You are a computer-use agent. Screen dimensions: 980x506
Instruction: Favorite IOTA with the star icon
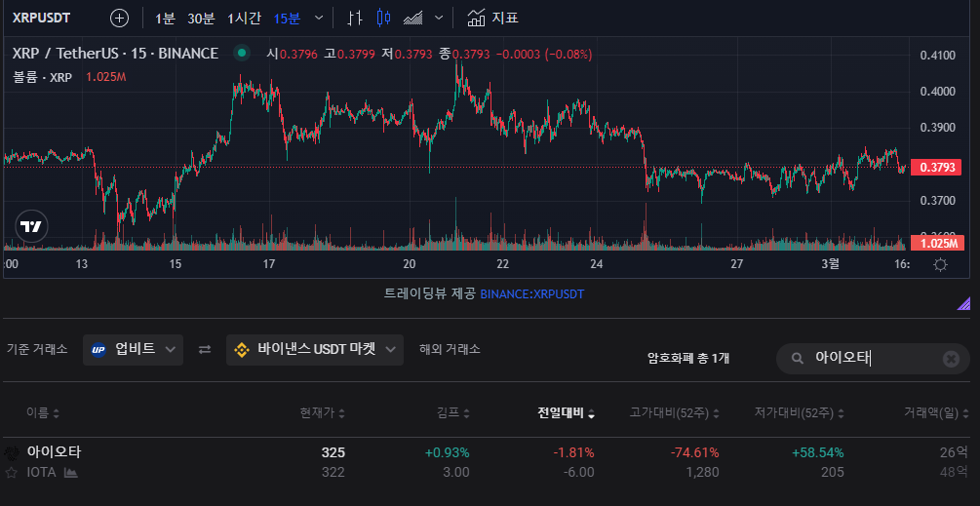point(11,472)
